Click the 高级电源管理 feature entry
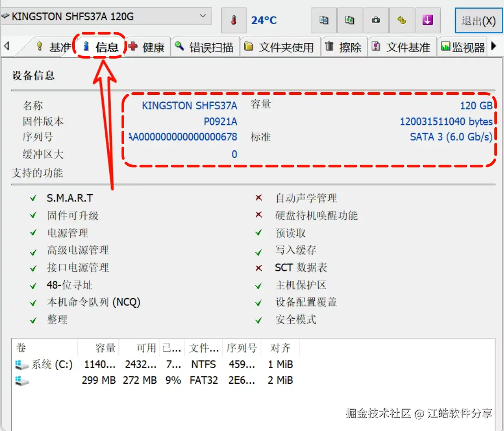 (x=78, y=250)
